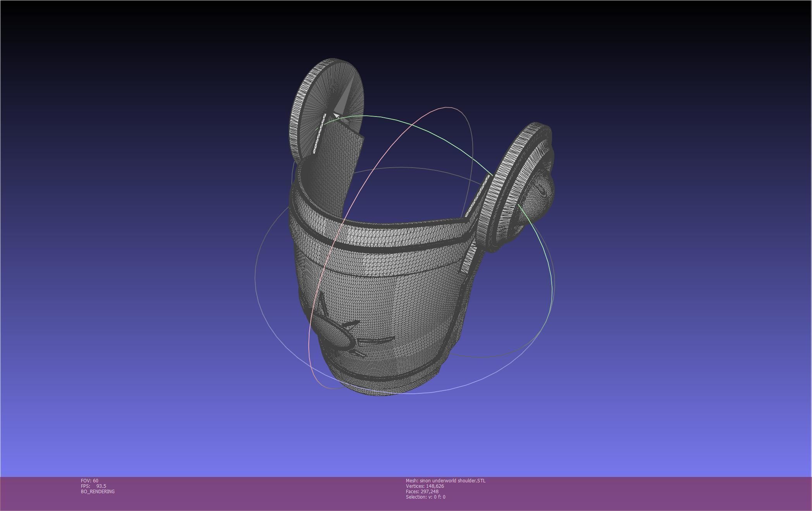Click the BO_RENDERING status text
The height and width of the screenshot is (511, 812).
click(98, 491)
